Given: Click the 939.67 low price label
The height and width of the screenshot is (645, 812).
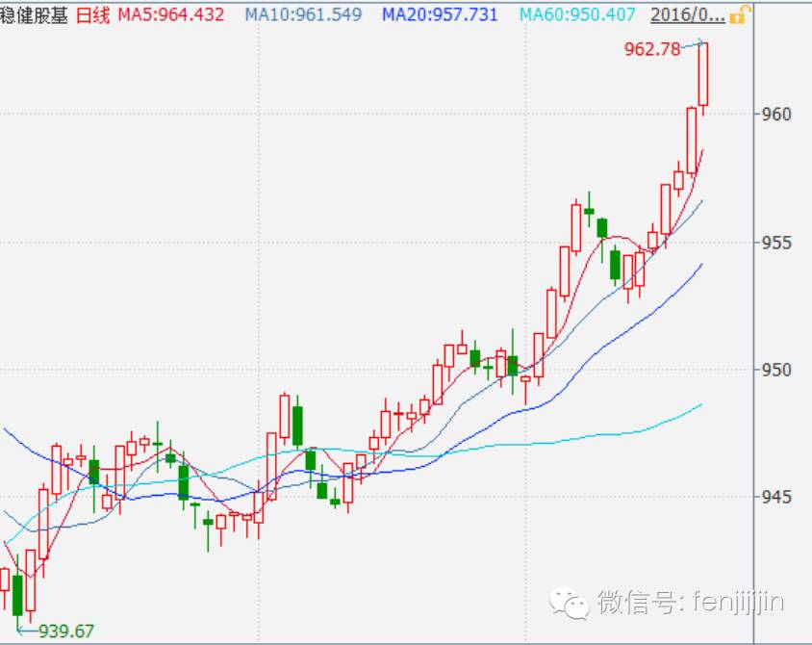Looking at the screenshot, I should 66,631.
